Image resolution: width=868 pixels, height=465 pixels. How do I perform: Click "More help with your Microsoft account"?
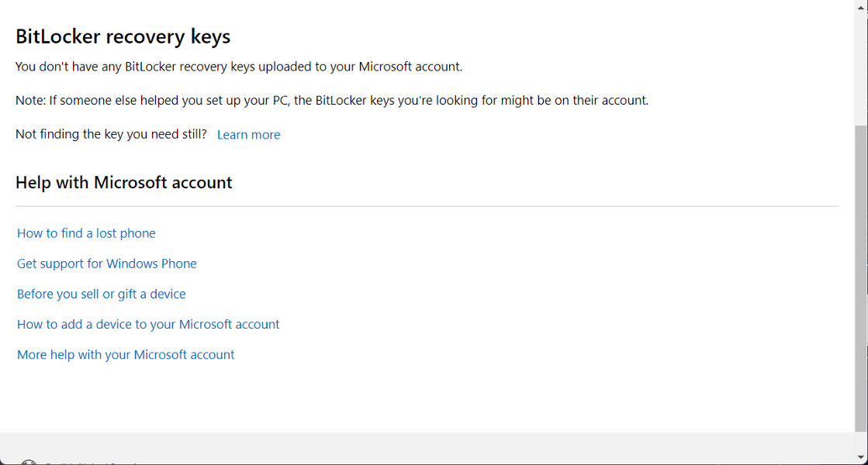125,354
